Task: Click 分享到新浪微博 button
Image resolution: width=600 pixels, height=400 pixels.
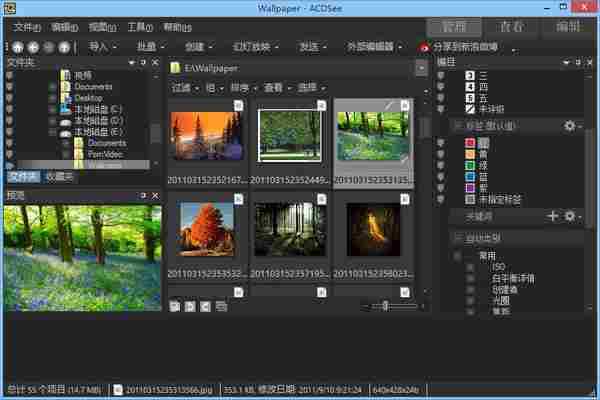Action: 460,47
